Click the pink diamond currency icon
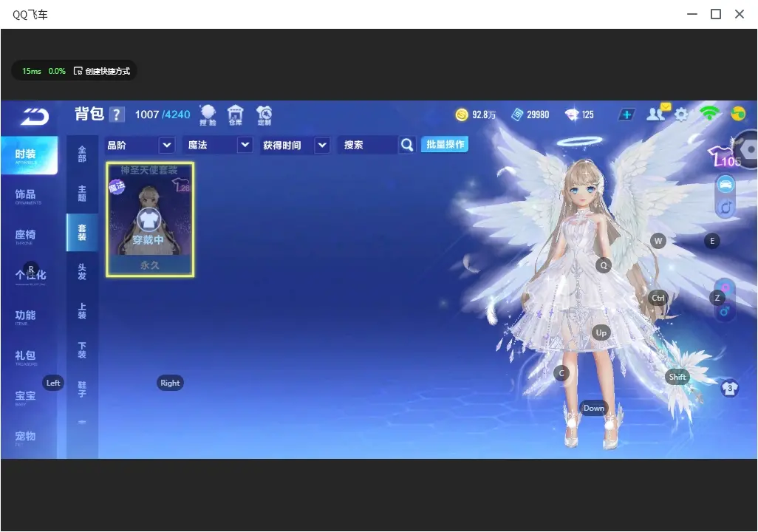The height and width of the screenshot is (532, 758). [x=571, y=115]
